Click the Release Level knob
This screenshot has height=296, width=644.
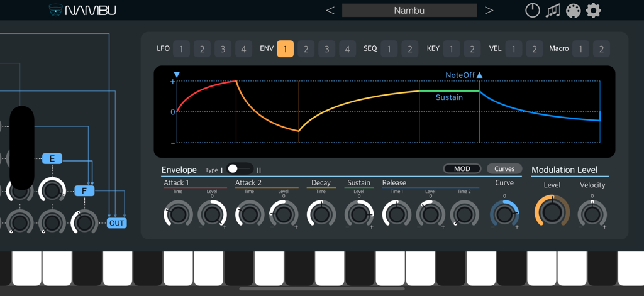(430, 215)
